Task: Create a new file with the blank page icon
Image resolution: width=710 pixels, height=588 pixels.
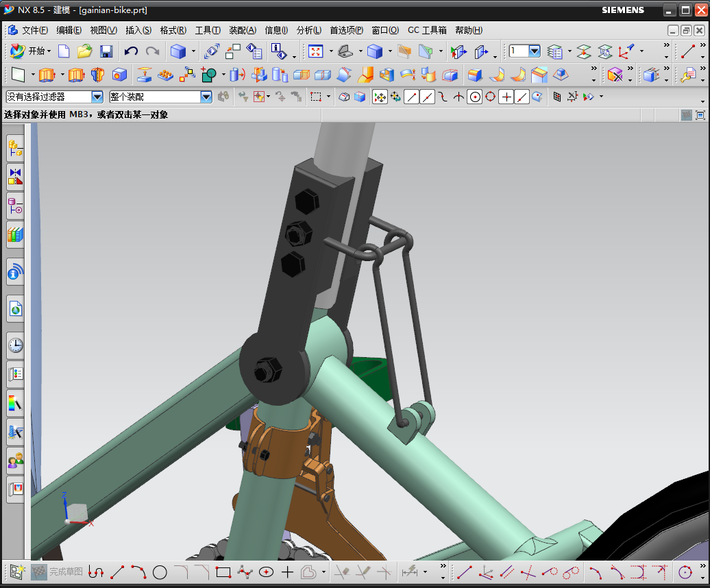Action: [64, 51]
